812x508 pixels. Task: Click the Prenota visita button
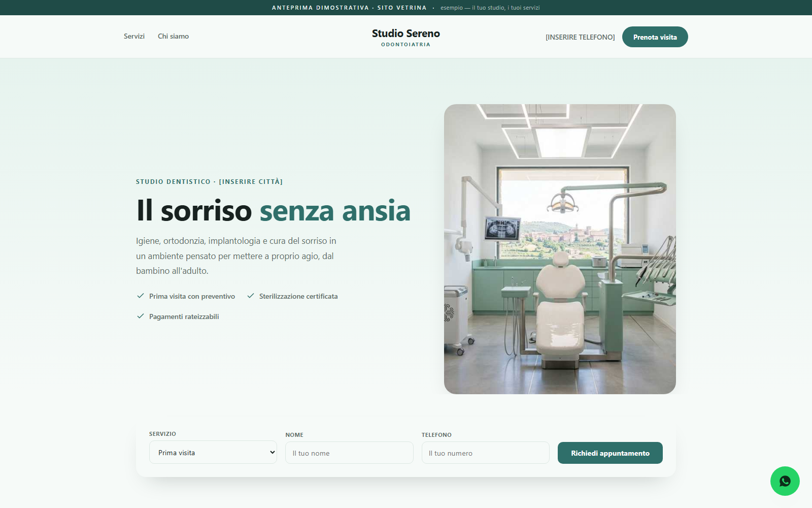click(655, 37)
